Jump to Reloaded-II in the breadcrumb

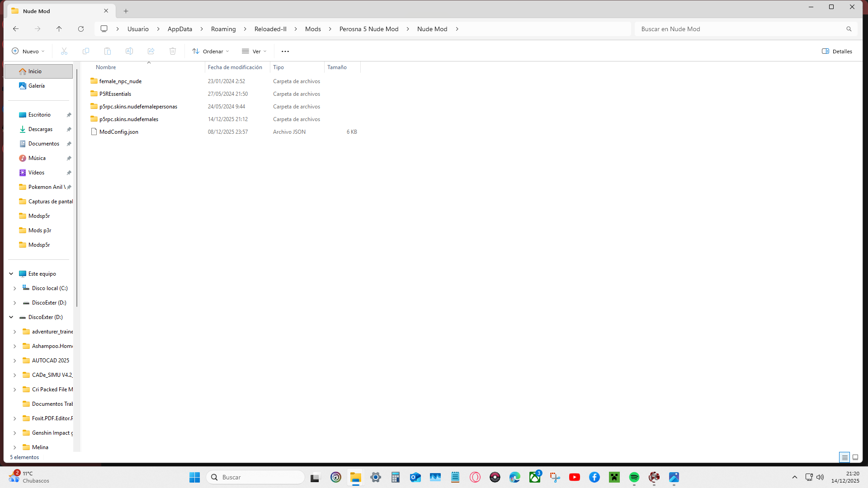pos(270,29)
